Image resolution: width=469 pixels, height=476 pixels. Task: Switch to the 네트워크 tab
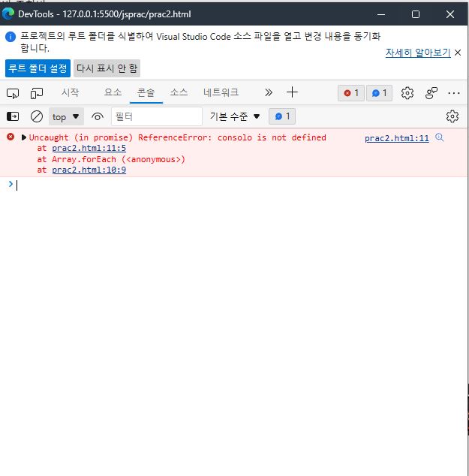(221, 92)
